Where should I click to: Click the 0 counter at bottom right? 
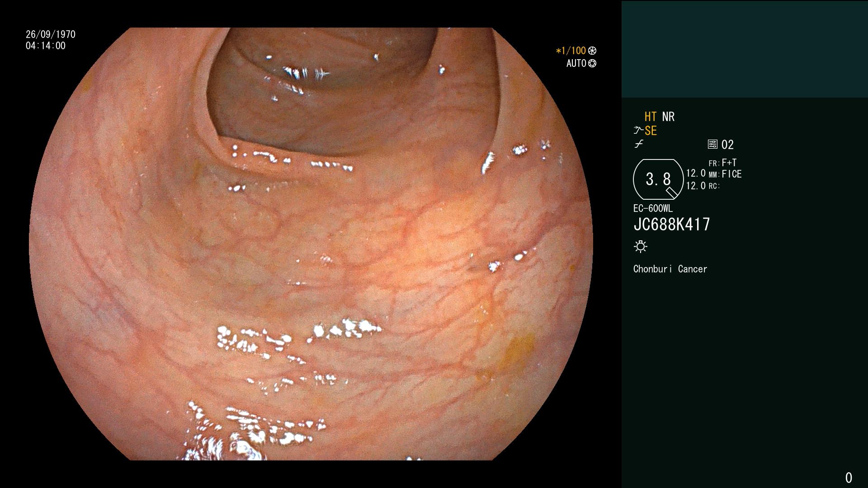coord(849,478)
